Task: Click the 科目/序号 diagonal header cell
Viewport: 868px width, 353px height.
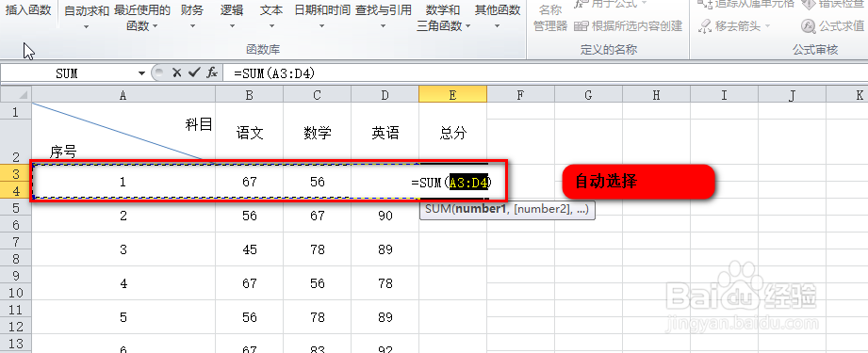Action: tap(123, 134)
